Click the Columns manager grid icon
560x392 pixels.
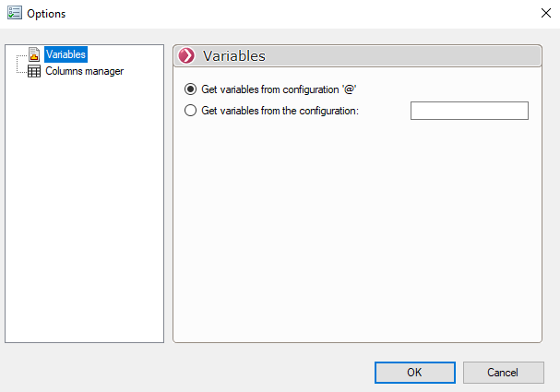click(34, 71)
